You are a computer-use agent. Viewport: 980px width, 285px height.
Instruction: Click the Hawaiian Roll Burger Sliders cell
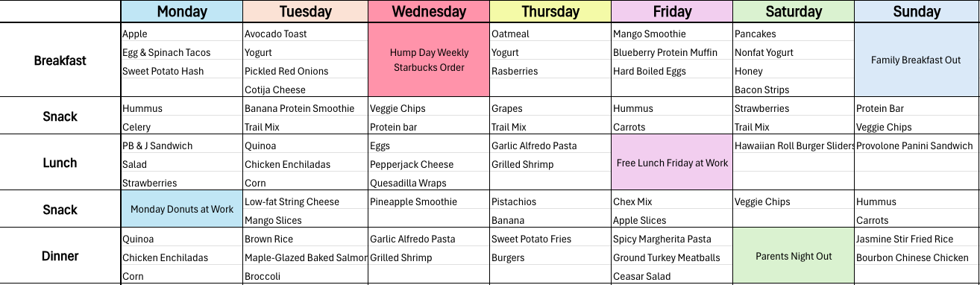coord(794,145)
